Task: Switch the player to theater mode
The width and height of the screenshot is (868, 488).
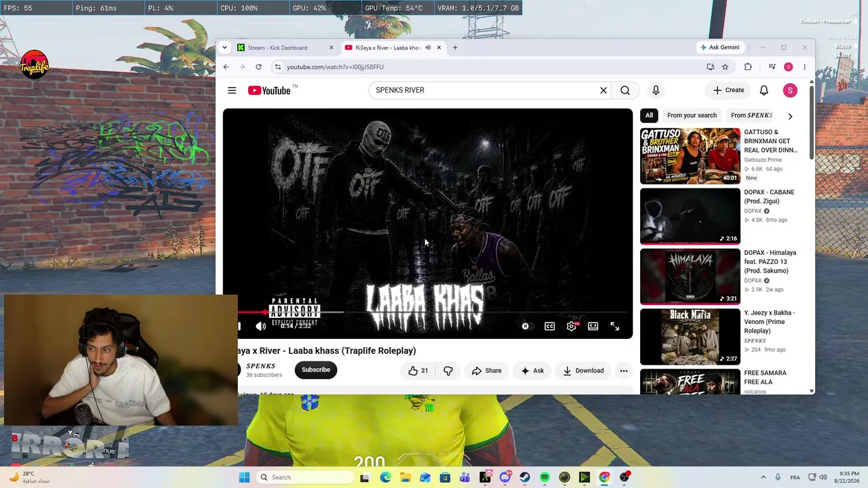Action: tap(593, 326)
